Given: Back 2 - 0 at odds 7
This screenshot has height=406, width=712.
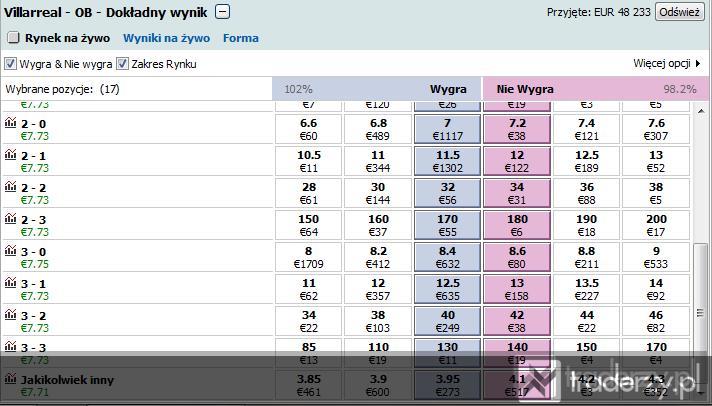Looking at the screenshot, I should (x=447, y=129).
